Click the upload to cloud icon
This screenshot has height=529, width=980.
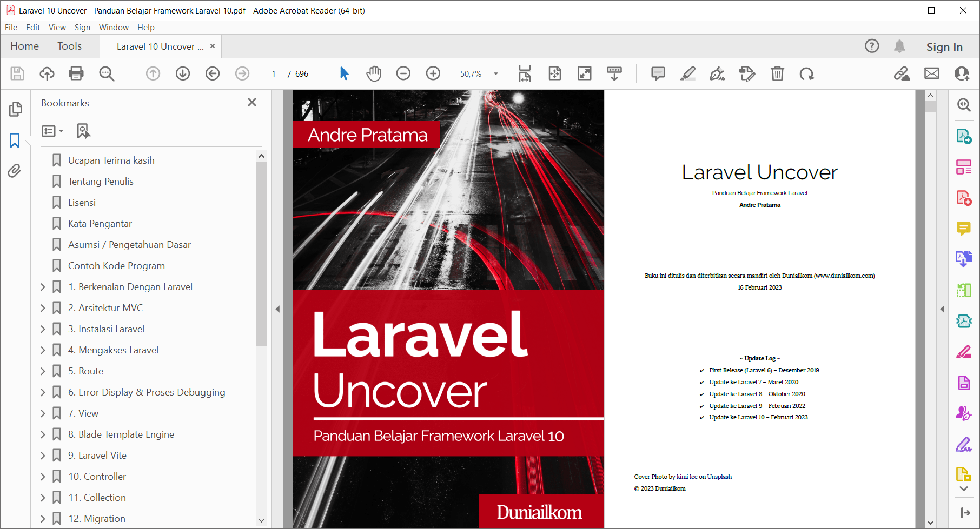tap(47, 73)
